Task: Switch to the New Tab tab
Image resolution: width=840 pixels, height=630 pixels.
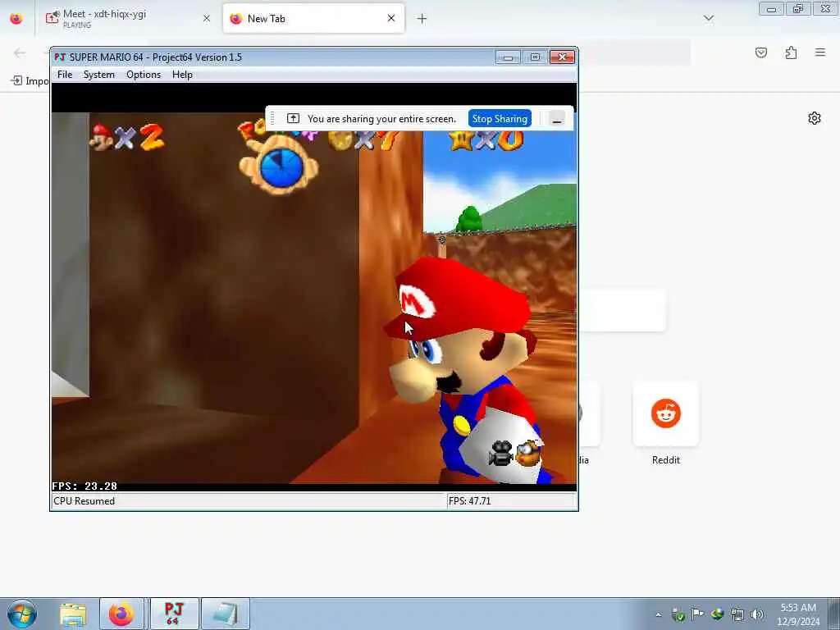Action: click(x=313, y=18)
